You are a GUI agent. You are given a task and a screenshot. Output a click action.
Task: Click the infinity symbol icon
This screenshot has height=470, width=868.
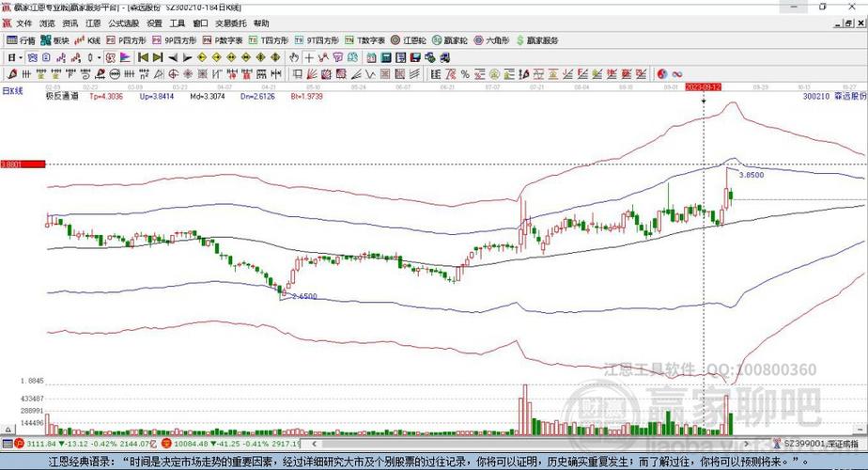(676, 74)
